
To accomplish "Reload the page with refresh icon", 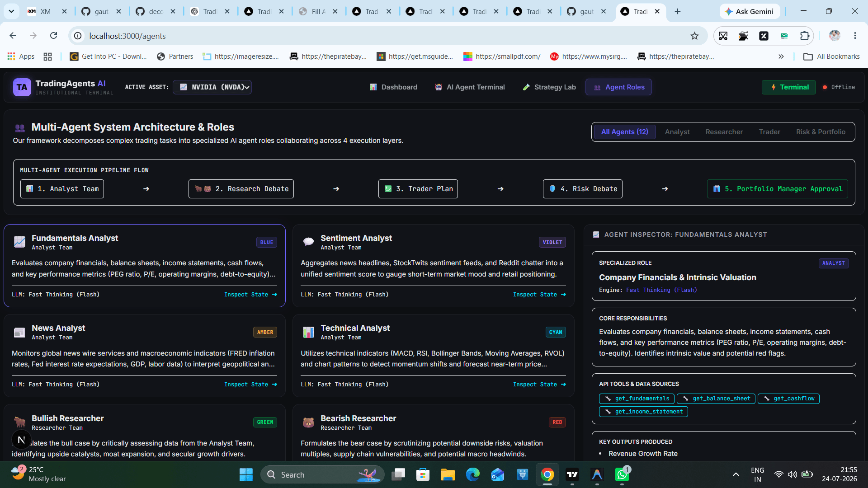I will coord(53,36).
